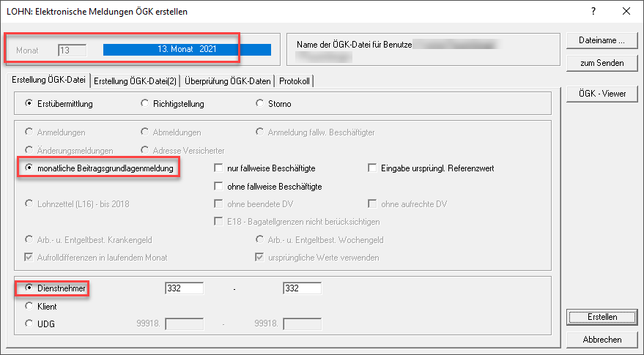Click the first Dienstnehmer number field

tap(184, 289)
